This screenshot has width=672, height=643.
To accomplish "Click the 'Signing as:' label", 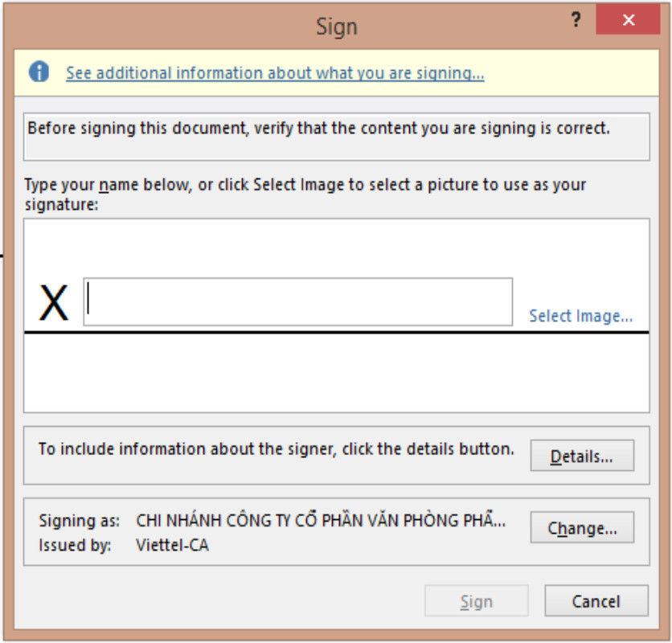I will 80,521.
